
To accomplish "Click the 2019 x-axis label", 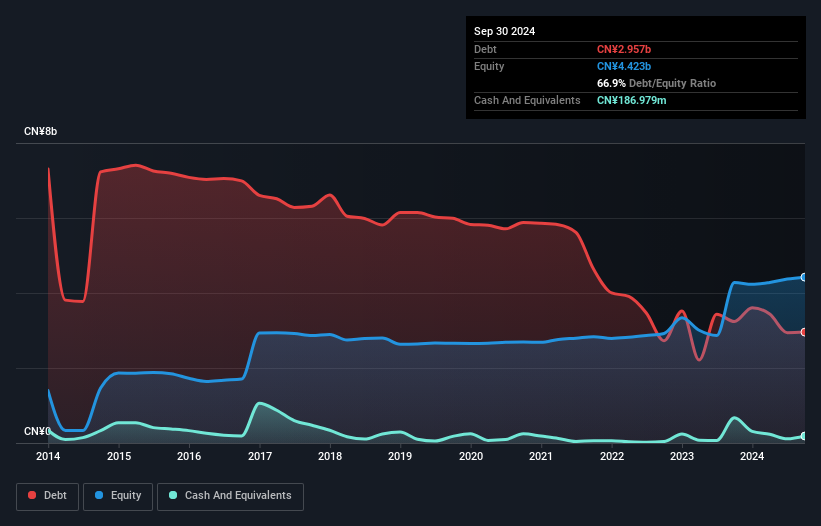I will 400,456.
